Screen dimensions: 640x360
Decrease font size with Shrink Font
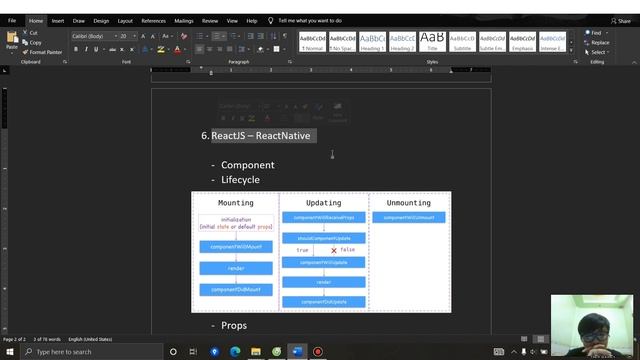coord(153,36)
